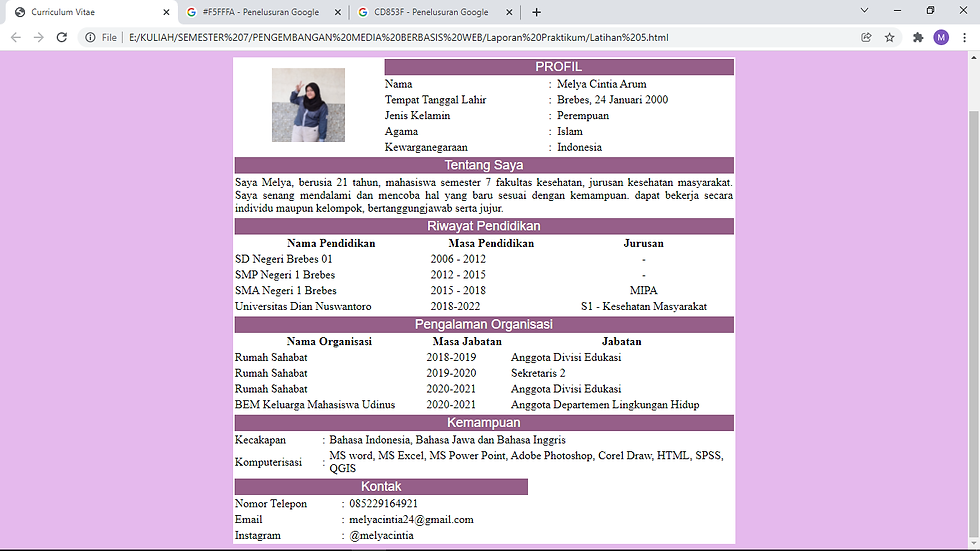Minimize the Chrome window
The width and height of the screenshot is (980, 551).
(x=898, y=11)
